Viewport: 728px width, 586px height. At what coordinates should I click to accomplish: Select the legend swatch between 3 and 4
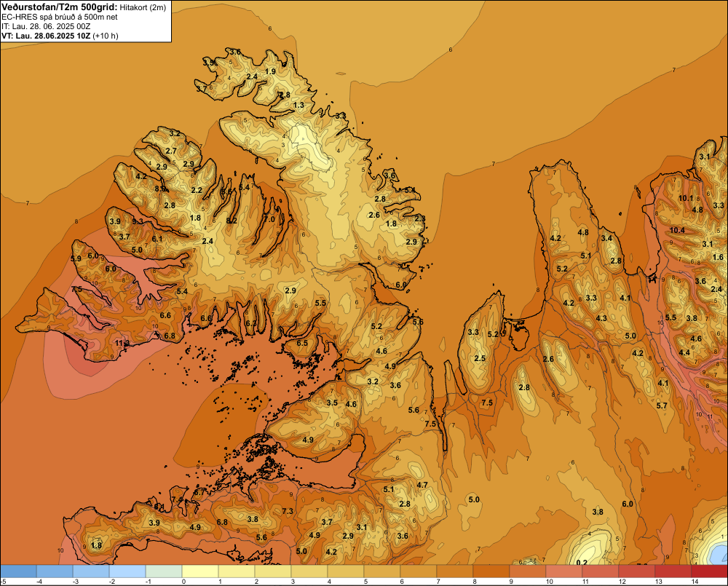309,571
